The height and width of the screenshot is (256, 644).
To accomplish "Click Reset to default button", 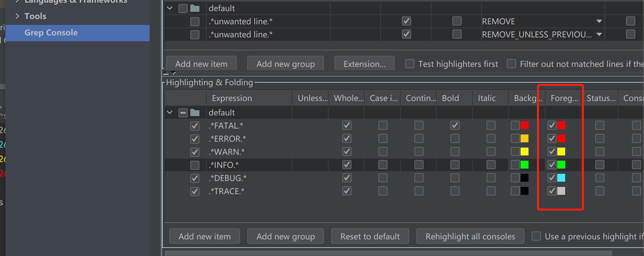I will point(370,236).
